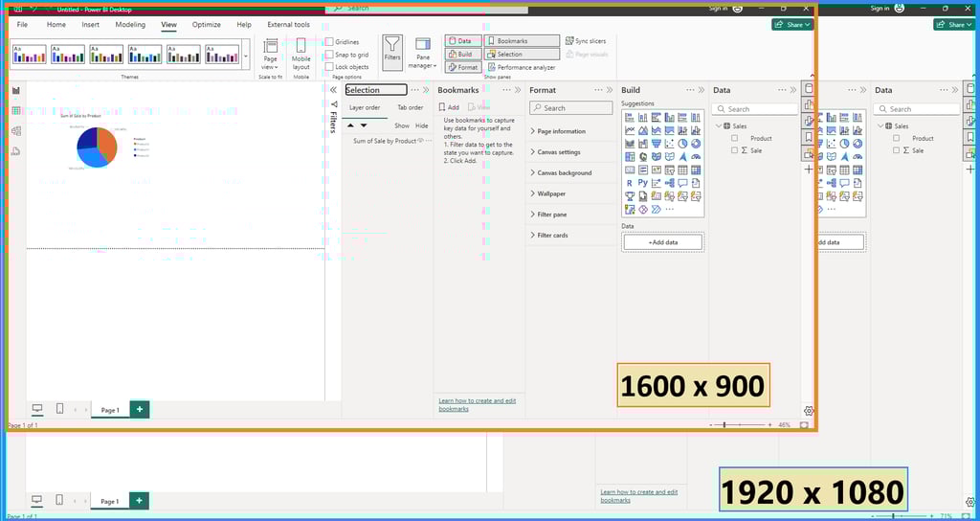Switch to Tab order in Selection pane
This screenshot has width=980, height=521.
point(411,107)
